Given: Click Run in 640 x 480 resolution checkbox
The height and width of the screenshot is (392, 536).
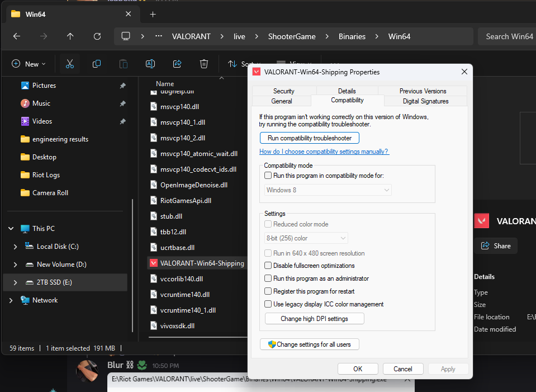Looking at the screenshot, I should pos(268,253).
